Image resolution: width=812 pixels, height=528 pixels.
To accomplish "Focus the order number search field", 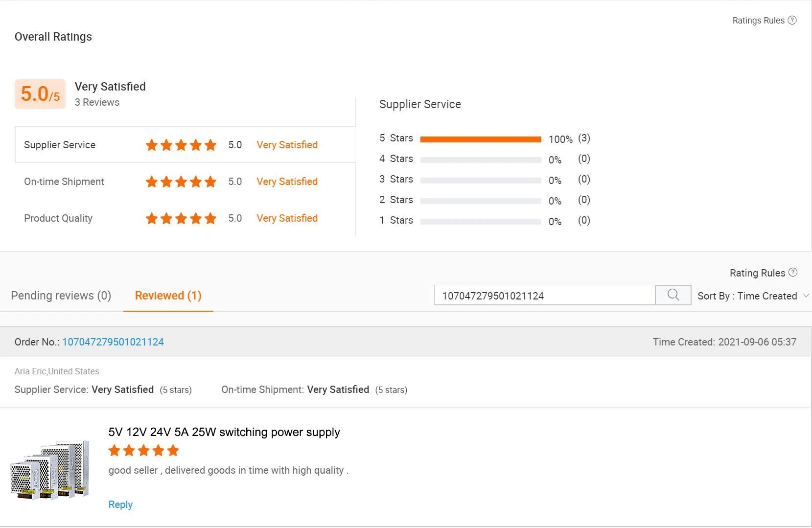I will tap(544, 296).
